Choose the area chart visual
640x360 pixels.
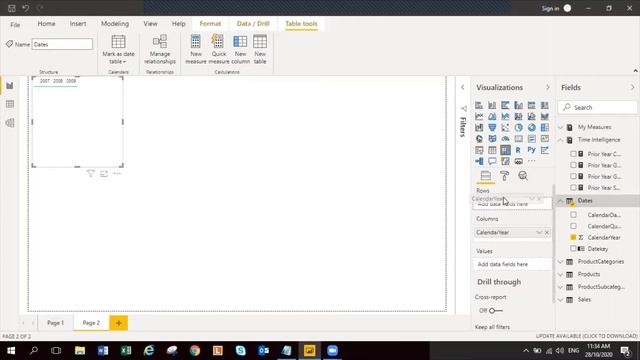(492, 116)
